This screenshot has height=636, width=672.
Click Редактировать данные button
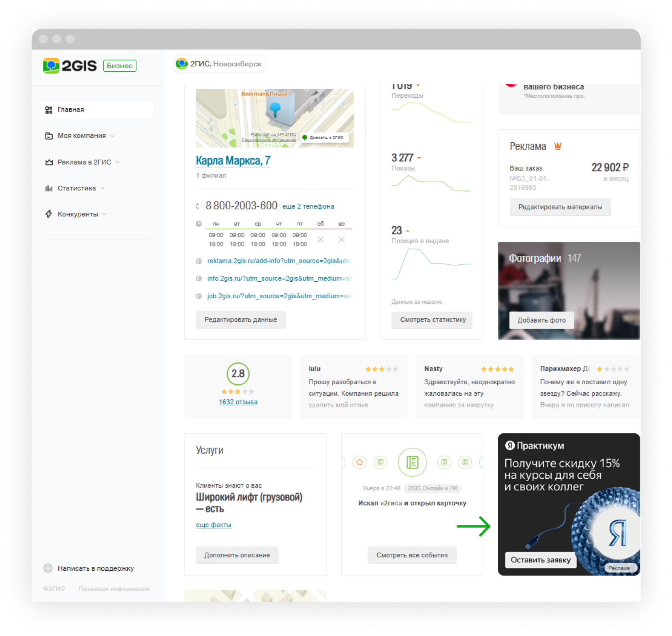pyautogui.click(x=241, y=320)
